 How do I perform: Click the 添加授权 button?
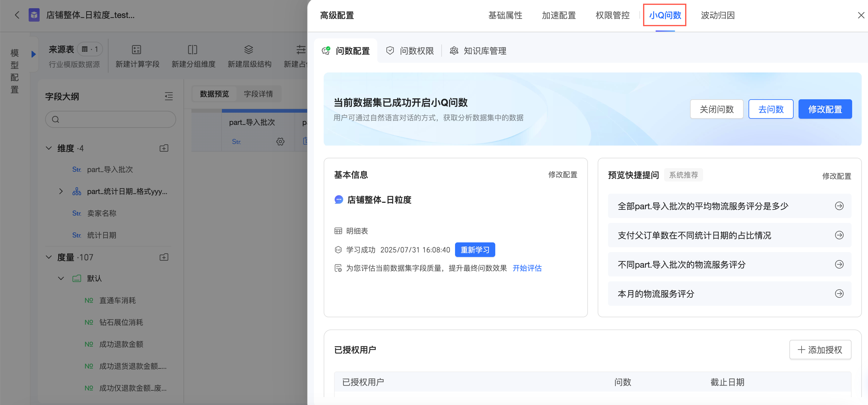pos(820,350)
